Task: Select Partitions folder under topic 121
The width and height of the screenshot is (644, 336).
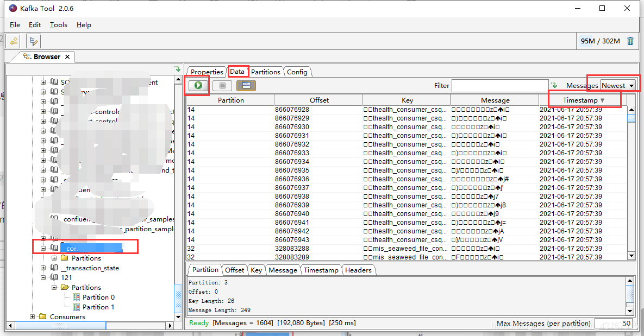Action: (86, 288)
